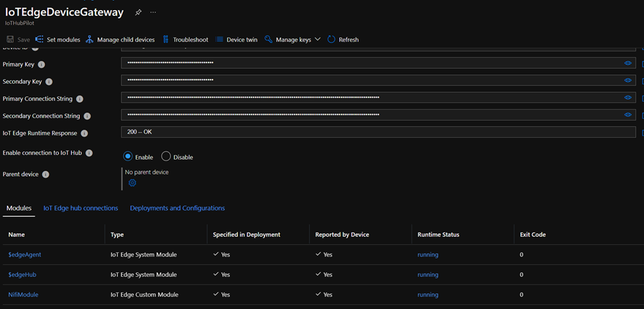Show info for IoT Edge Runtime Response
The width and height of the screenshot is (644, 309).
coord(85,134)
